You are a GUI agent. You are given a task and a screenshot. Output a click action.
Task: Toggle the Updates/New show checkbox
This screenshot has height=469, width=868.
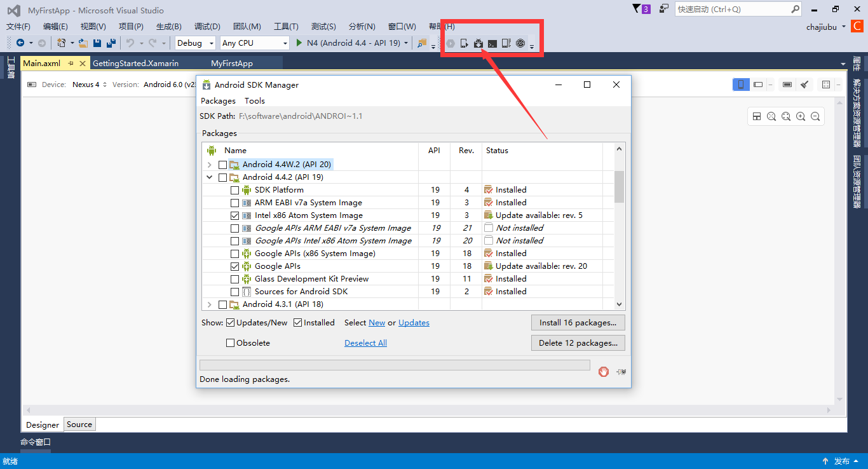tap(231, 323)
